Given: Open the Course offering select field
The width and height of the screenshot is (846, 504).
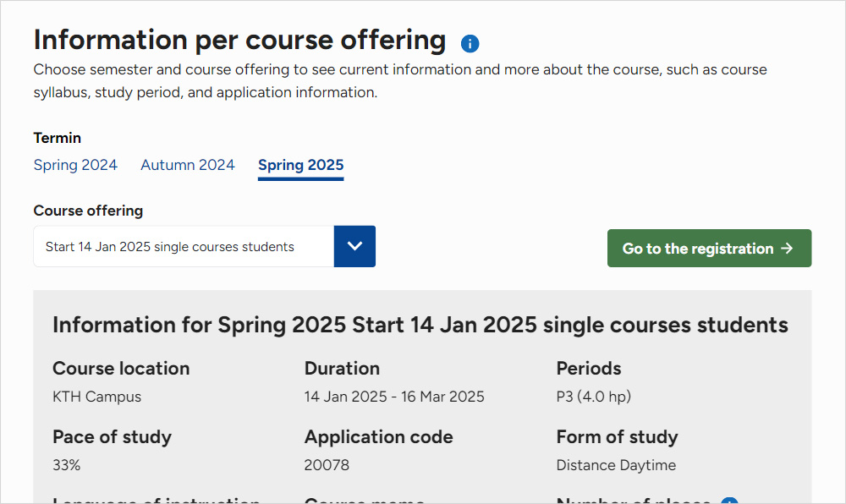Looking at the screenshot, I should pos(184,247).
